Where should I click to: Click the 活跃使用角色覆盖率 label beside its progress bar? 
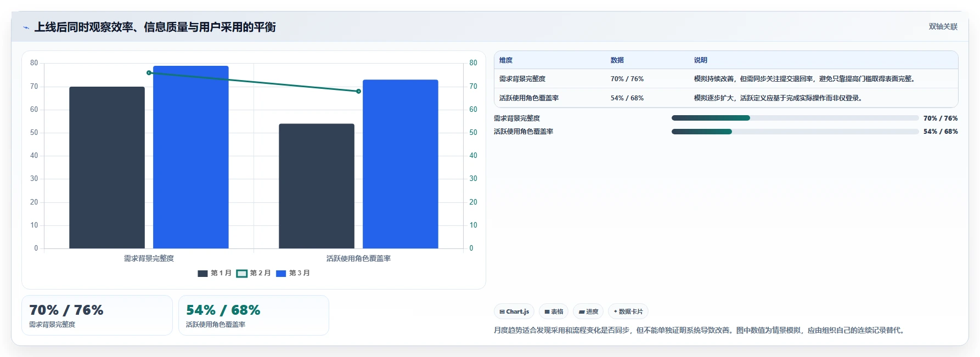[x=523, y=132]
